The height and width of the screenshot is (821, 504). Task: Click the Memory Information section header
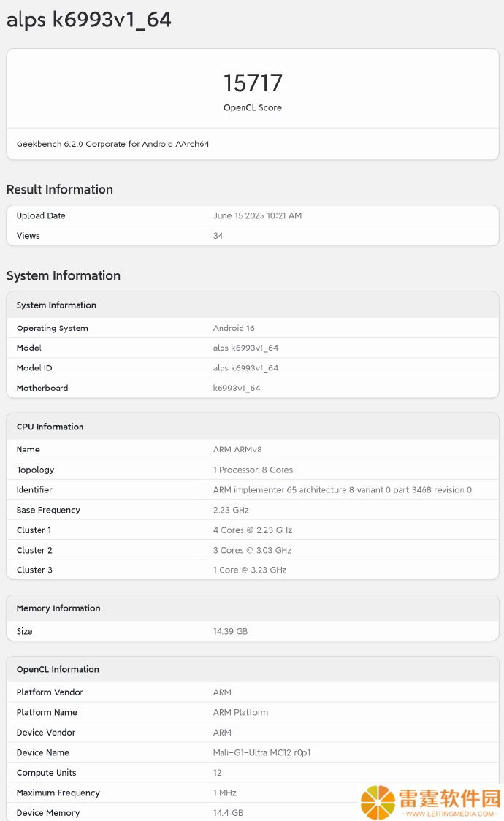pos(58,608)
